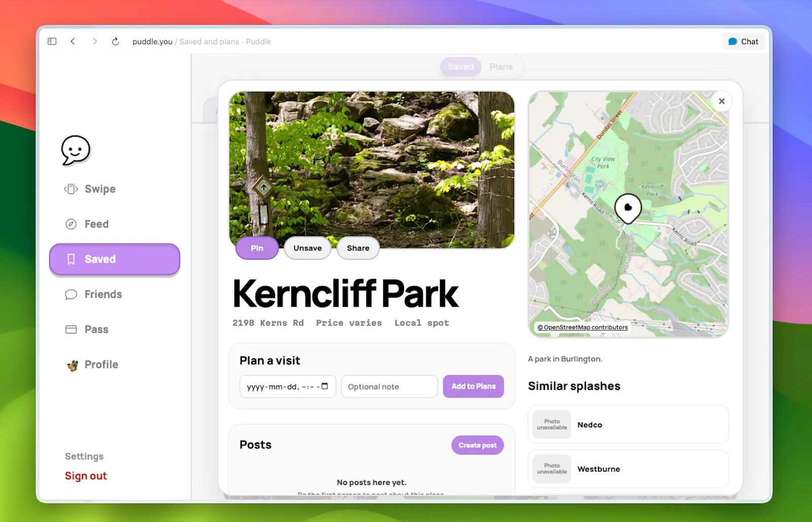812x522 pixels.
Task: Go forward with the browser forward arrow
Action: [x=94, y=42]
